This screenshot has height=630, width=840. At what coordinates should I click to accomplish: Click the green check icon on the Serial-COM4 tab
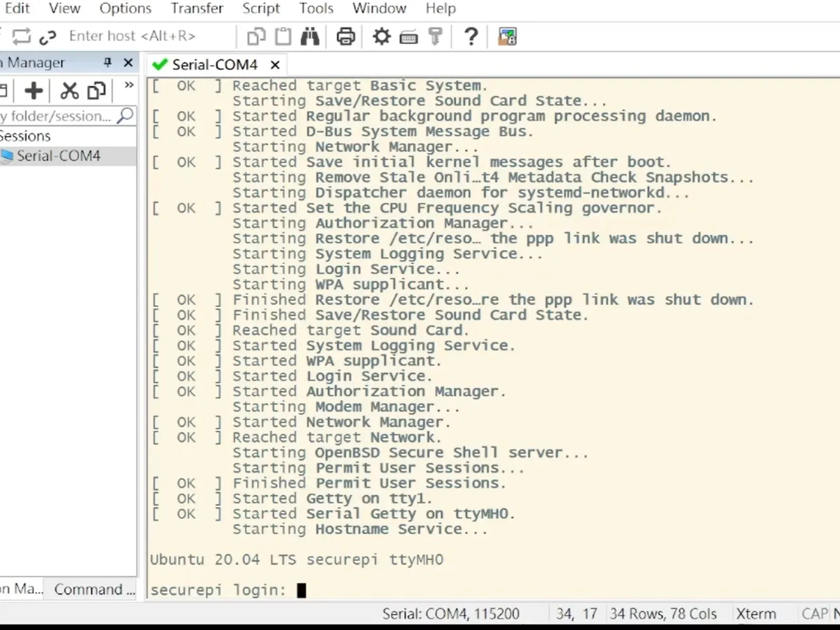tap(159, 64)
